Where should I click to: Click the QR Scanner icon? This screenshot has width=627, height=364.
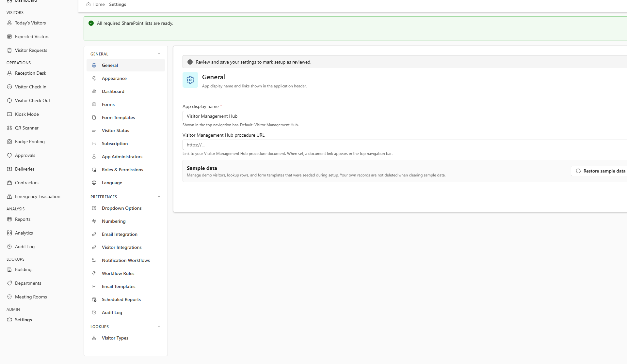point(9,128)
